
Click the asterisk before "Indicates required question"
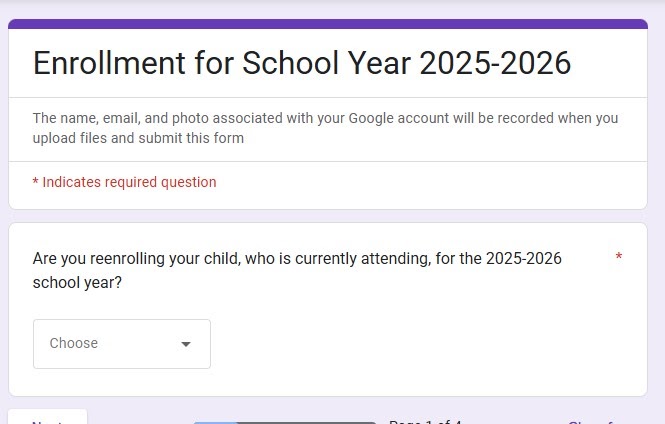pyautogui.click(x=36, y=182)
